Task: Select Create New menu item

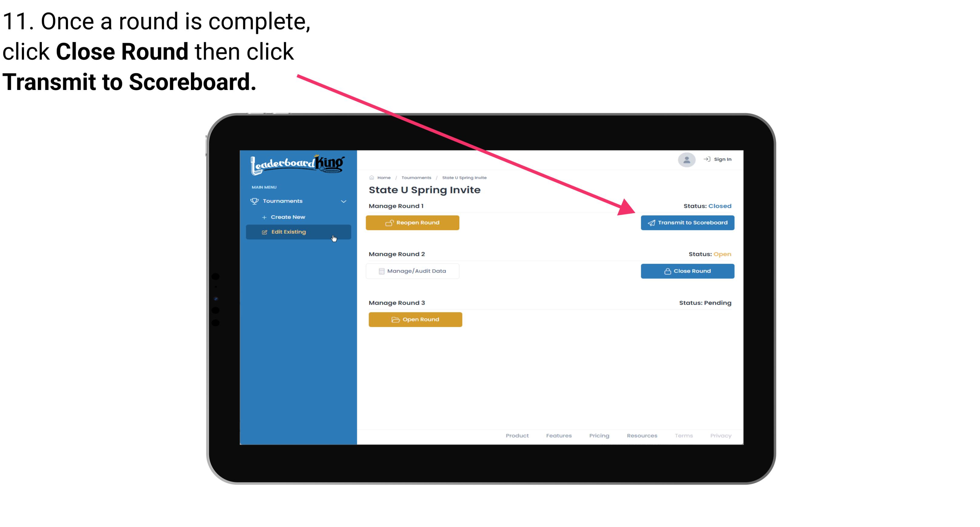Action: pyautogui.click(x=288, y=217)
